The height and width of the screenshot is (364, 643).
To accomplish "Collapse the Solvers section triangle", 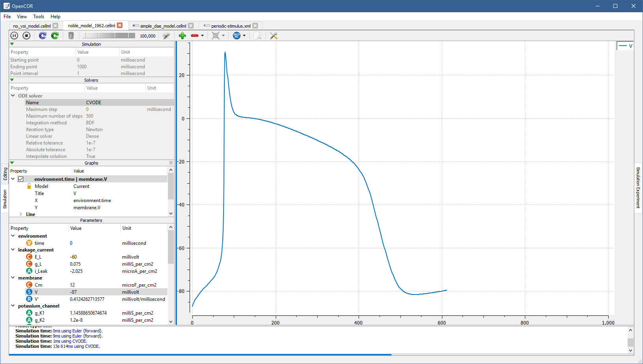I will point(12,80).
